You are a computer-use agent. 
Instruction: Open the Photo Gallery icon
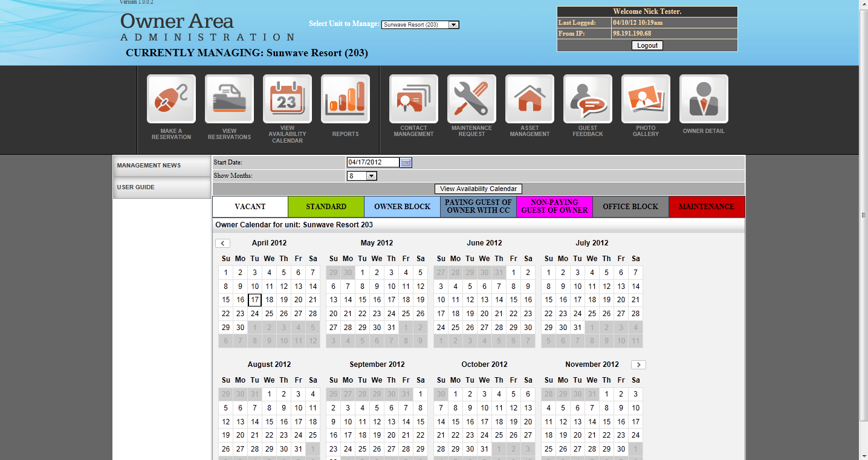[x=646, y=99]
